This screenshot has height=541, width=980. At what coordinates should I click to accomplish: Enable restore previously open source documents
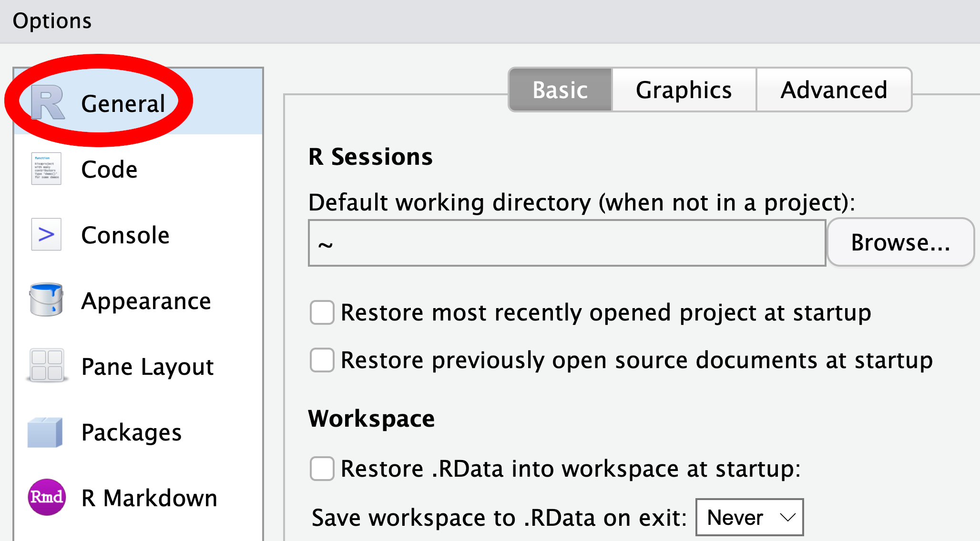(322, 360)
